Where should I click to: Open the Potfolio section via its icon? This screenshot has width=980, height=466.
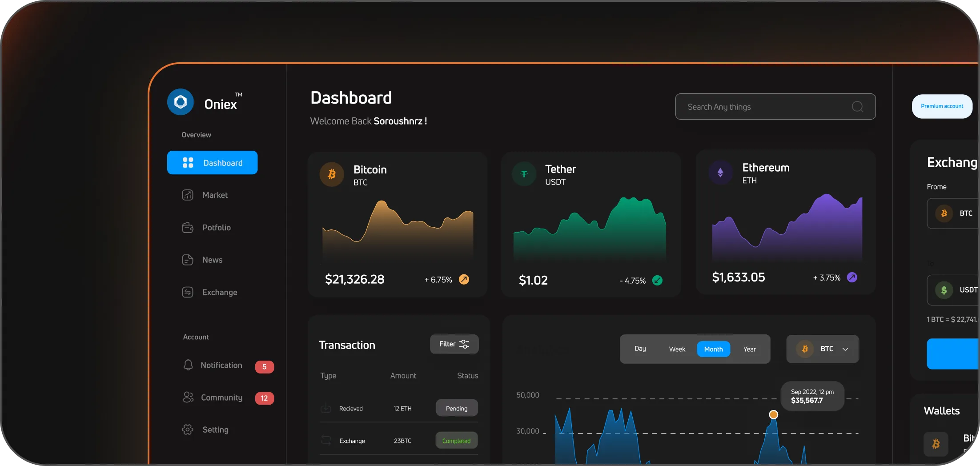tap(188, 227)
